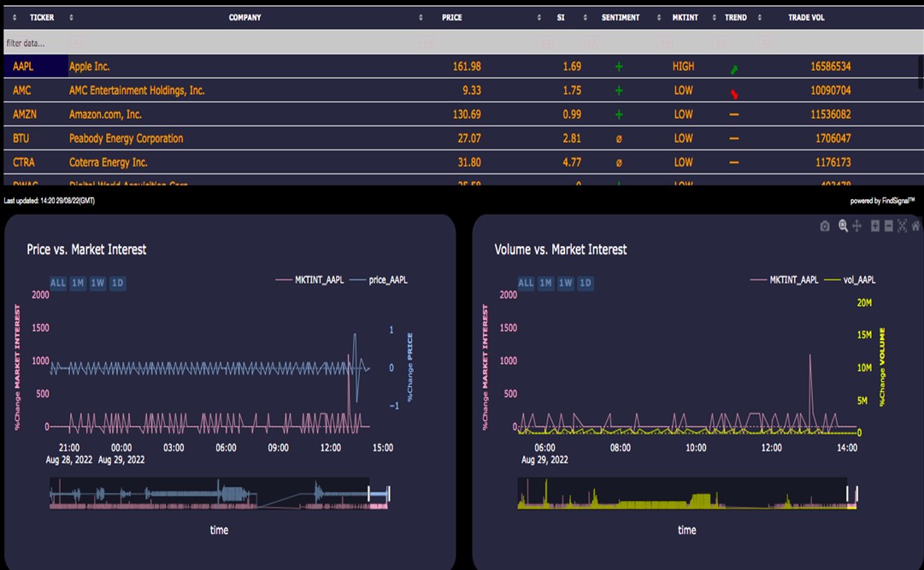This screenshot has width=924, height=570.
Task: Sort by SENTIMENT column sort arrows
Action: (x=585, y=18)
